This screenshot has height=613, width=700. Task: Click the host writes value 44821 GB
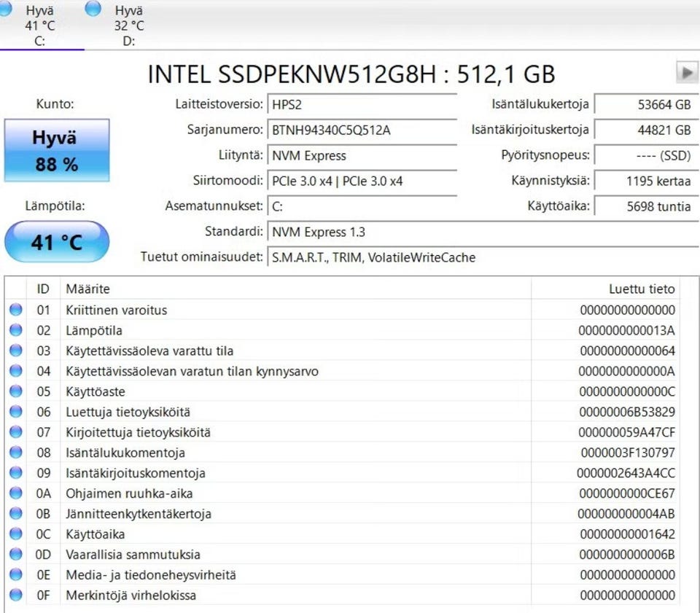pyautogui.click(x=647, y=130)
